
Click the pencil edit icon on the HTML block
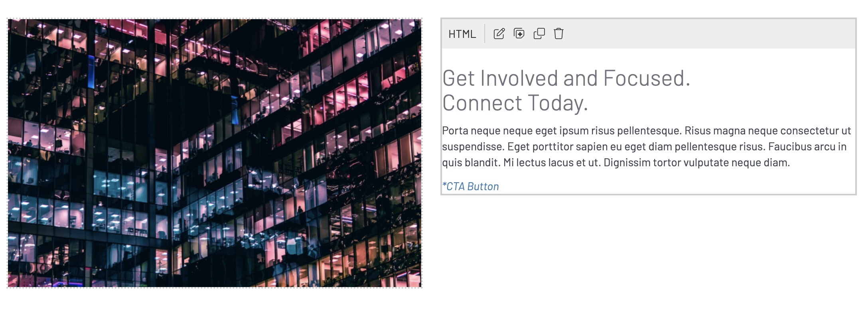(x=499, y=34)
